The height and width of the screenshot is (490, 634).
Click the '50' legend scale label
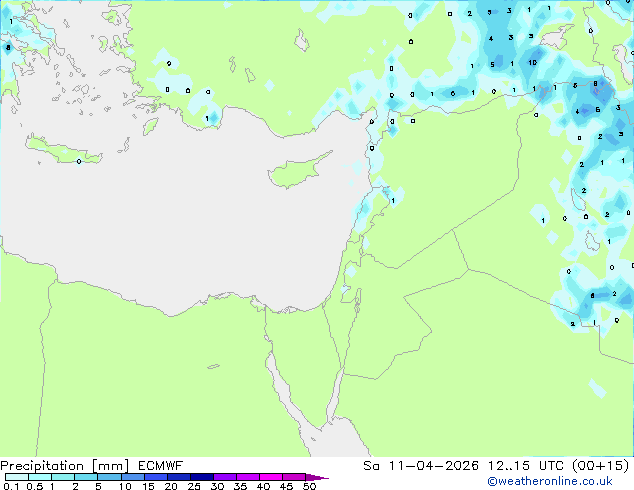pyautogui.click(x=309, y=486)
